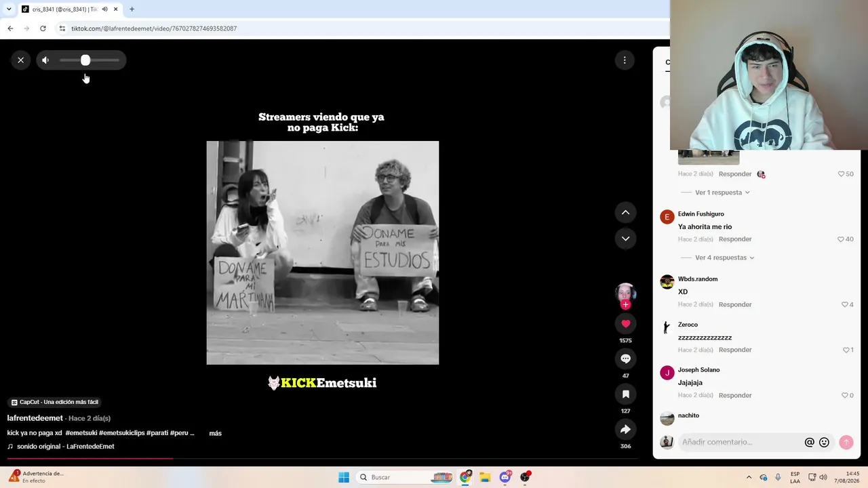View site information for tiktok.com

click(x=62, y=28)
